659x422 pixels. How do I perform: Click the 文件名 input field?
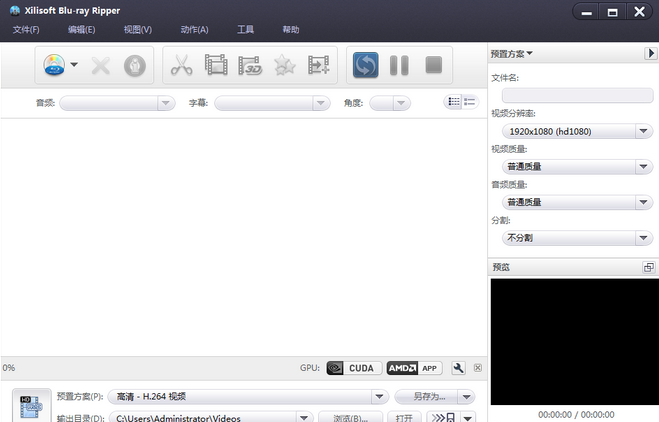point(577,95)
